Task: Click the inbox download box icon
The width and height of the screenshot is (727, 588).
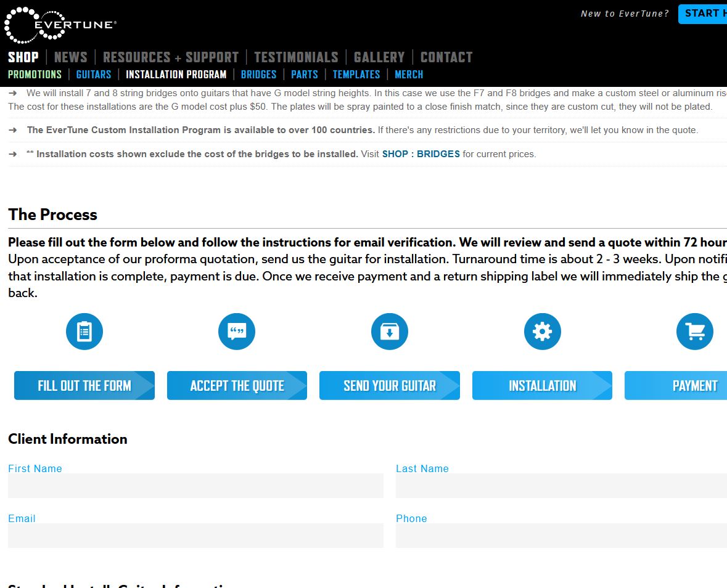Action: [x=390, y=332]
